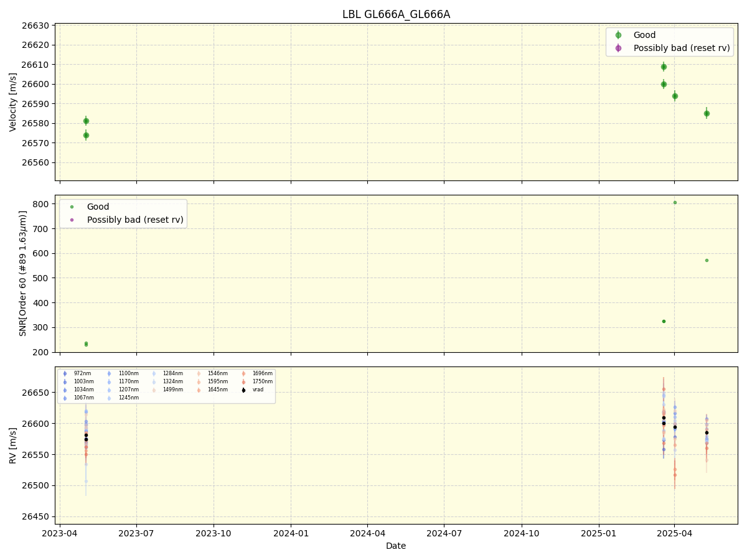Click the green Good marker in velocity legend
The height and width of the screenshot is (560, 747).
(x=618, y=35)
